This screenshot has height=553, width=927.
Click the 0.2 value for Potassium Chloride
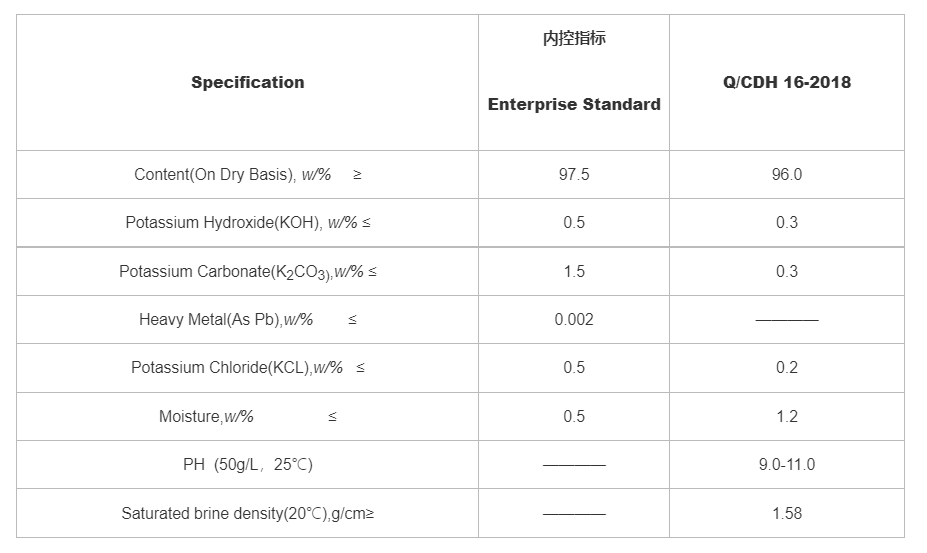pyautogui.click(x=786, y=367)
